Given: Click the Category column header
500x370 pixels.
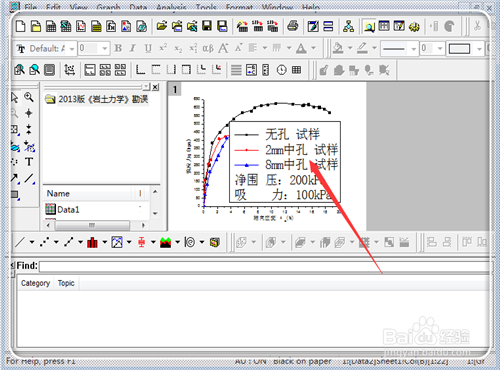Looking at the screenshot, I should pos(35,283).
